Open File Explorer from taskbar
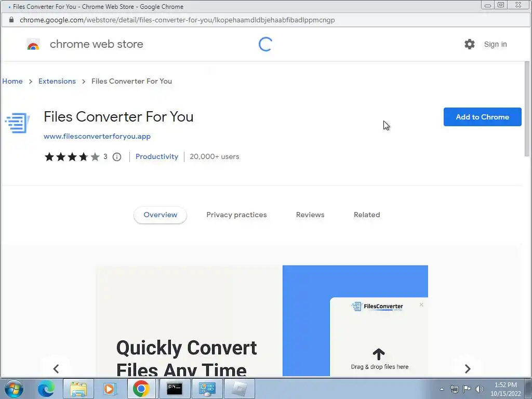The height and width of the screenshot is (399, 532). pyautogui.click(x=78, y=389)
